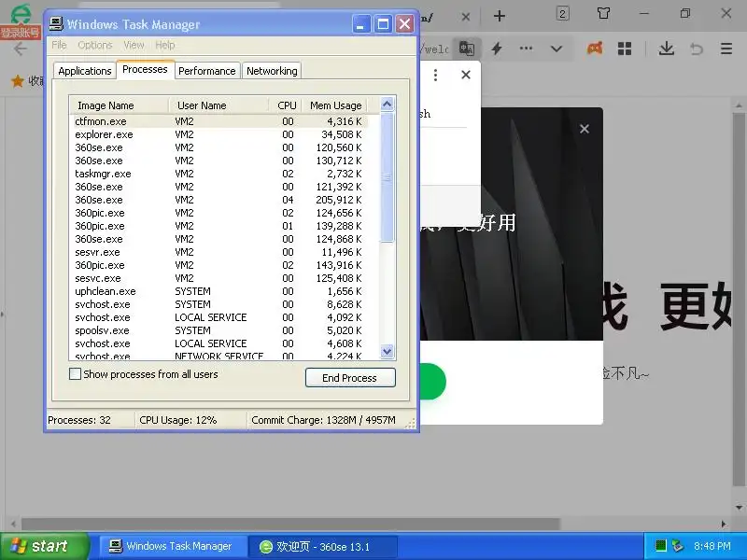Close the browser tab with the X
The image size is (747, 560).
[465, 17]
